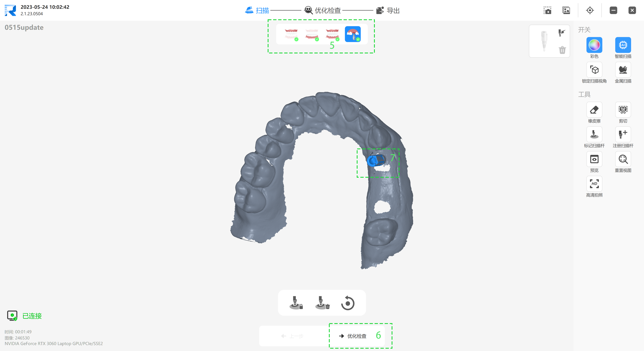Click the lock scan body icon
The image size is (644, 351).
point(296,303)
